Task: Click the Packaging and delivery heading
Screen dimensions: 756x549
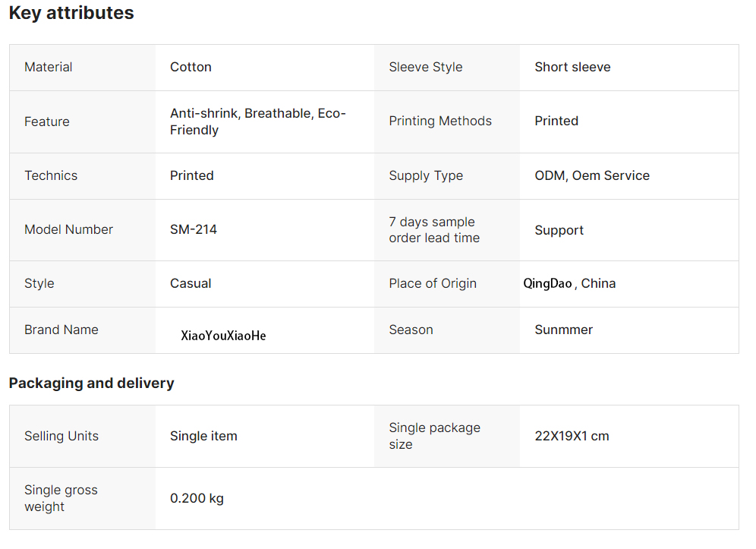Action: [x=91, y=383]
